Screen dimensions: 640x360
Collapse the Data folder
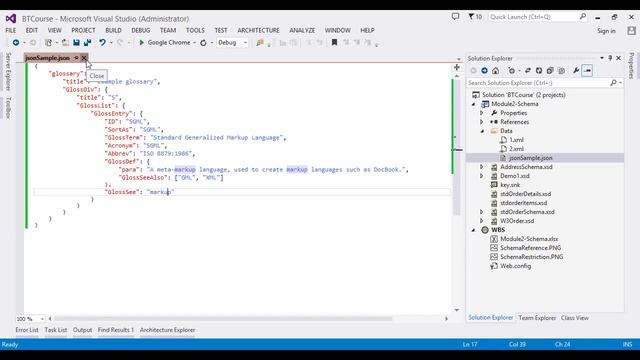(x=482, y=131)
